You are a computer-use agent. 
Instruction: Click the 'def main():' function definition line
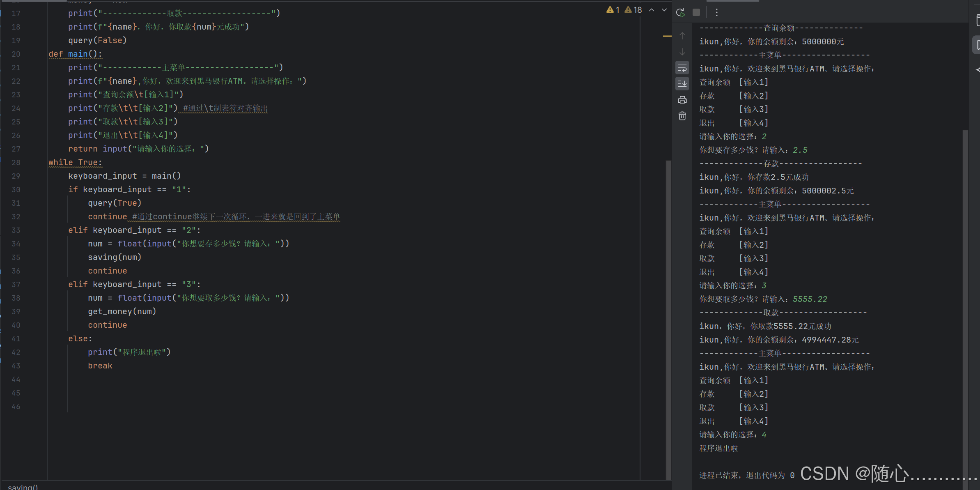(75, 54)
